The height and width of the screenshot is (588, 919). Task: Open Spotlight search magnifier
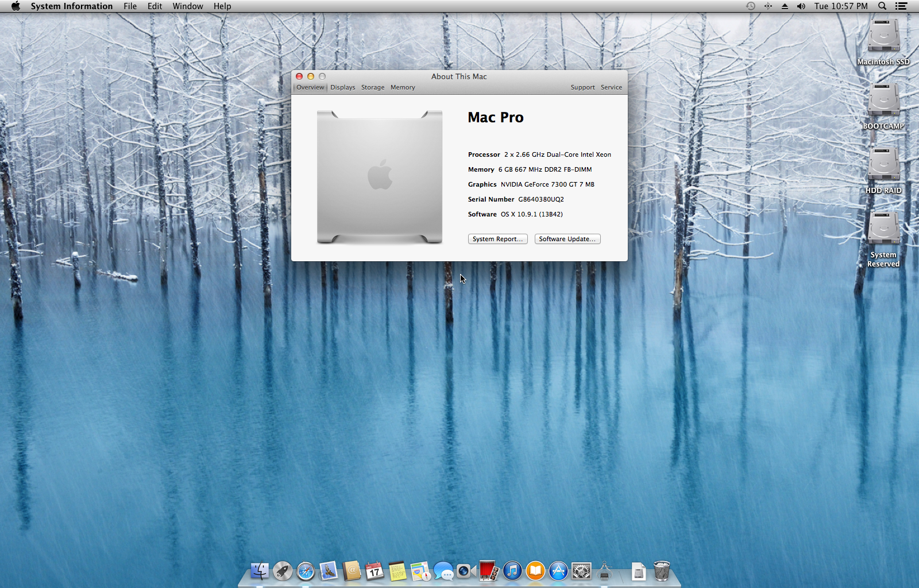(882, 6)
